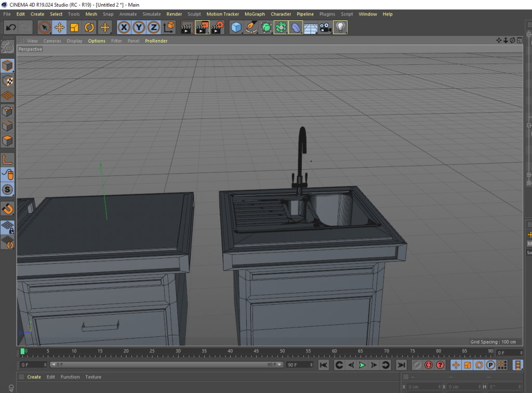Select the Scale tool
The image size is (532, 393).
pyautogui.click(x=74, y=28)
